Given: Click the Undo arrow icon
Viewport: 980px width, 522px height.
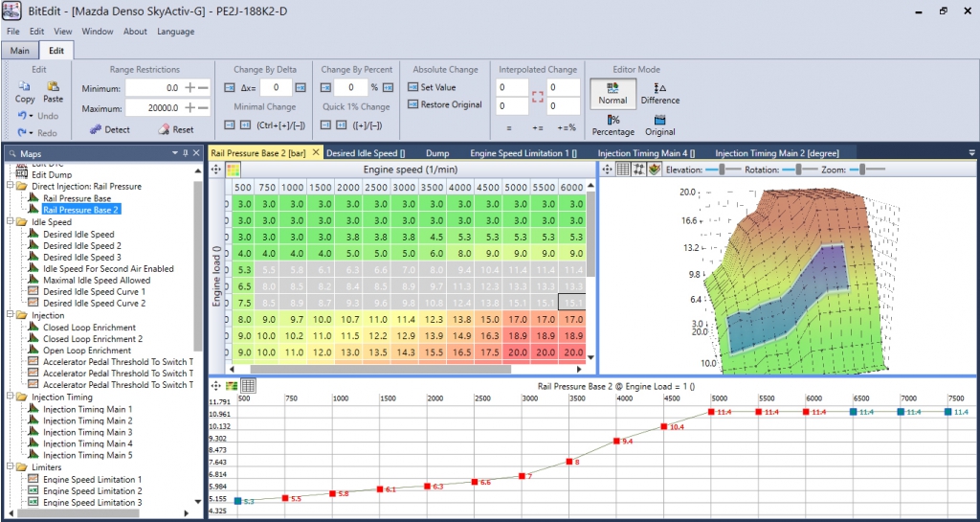Looking at the screenshot, I should tap(21, 116).
